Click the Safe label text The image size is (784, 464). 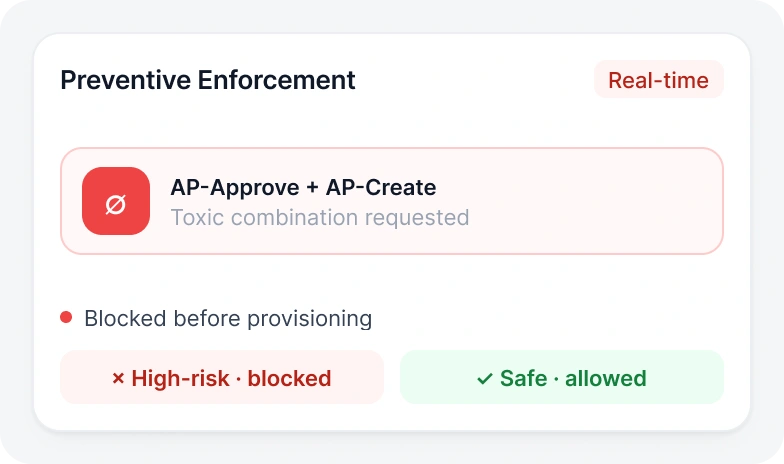click(x=524, y=378)
